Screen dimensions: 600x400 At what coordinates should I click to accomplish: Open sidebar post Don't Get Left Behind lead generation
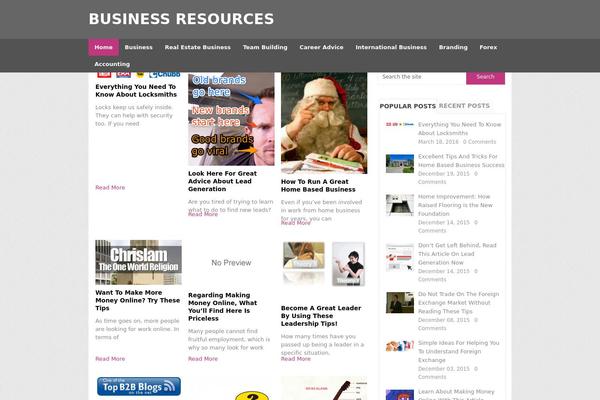tap(457, 254)
